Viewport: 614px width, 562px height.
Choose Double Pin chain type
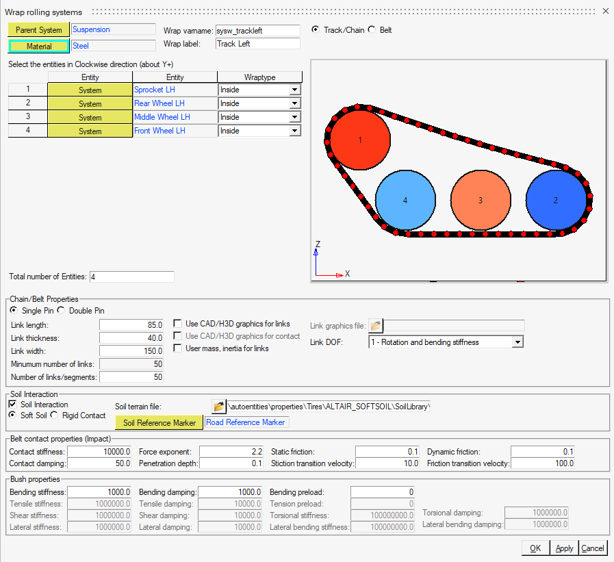pyautogui.click(x=61, y=310)
